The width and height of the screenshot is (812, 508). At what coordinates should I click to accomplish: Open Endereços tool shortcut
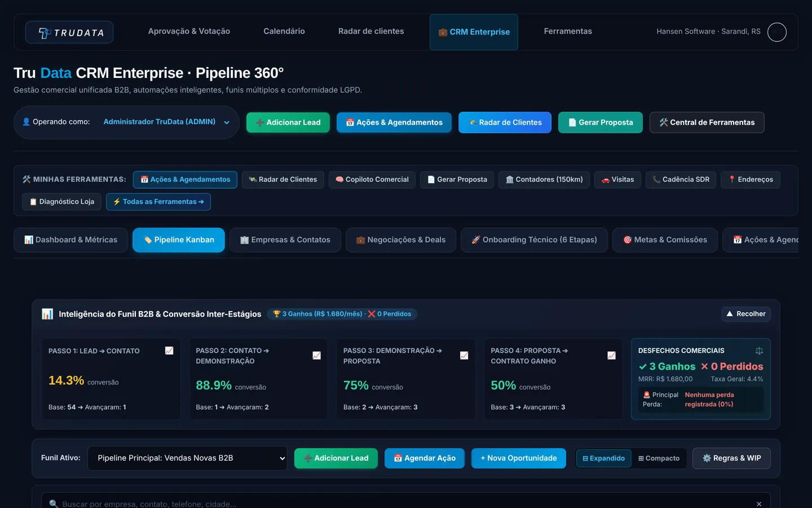[750, 179]
